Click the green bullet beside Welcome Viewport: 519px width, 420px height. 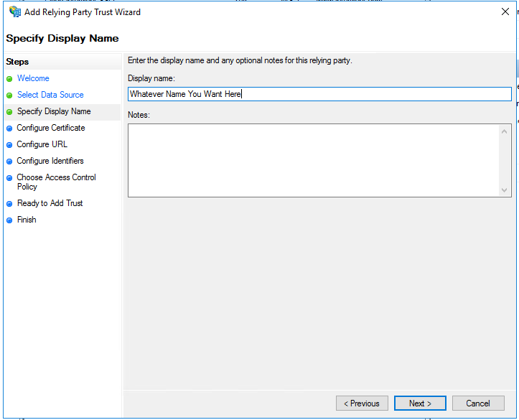tap(9, 79)
